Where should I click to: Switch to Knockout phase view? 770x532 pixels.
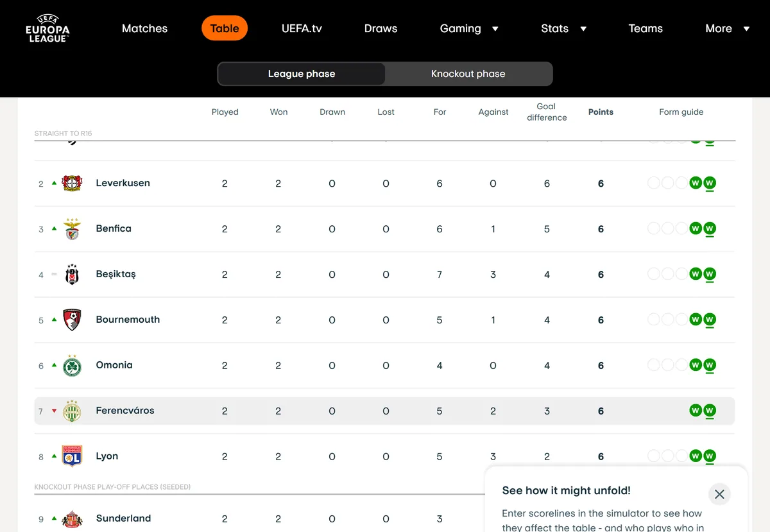click(468, 74)
